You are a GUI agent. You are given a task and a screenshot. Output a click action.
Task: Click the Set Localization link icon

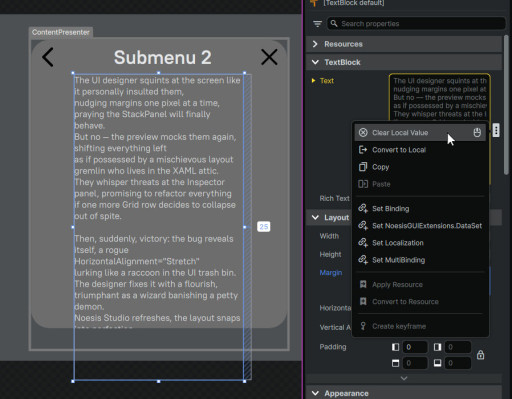[363, 243]
